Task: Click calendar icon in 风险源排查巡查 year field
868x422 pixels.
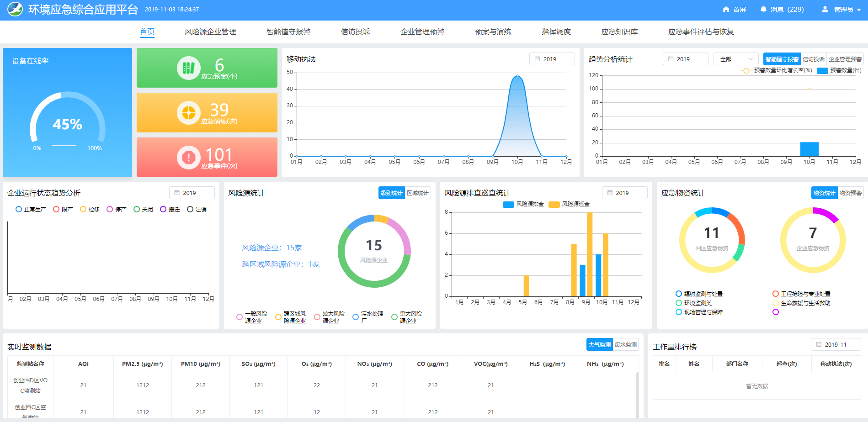Action: point(610,193)
